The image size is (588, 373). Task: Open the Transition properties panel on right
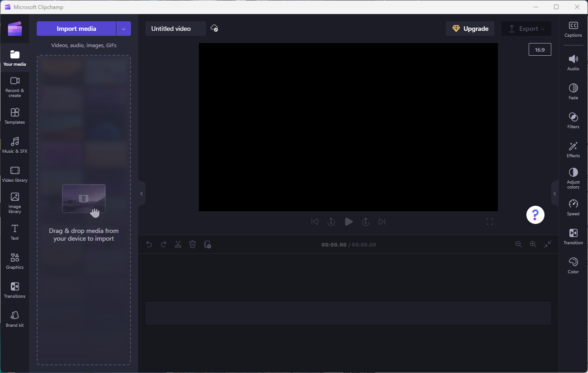(x=573, y=237)
